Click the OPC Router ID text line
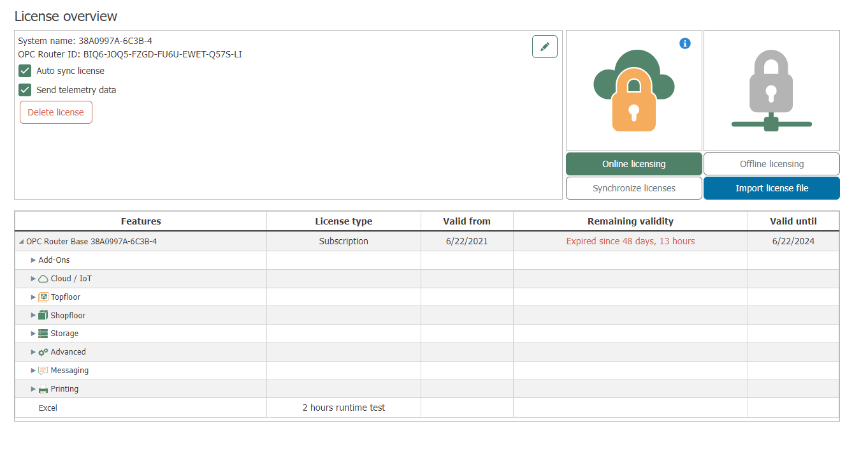The height and width of the screenshot is (449, 868). (130, 54)
